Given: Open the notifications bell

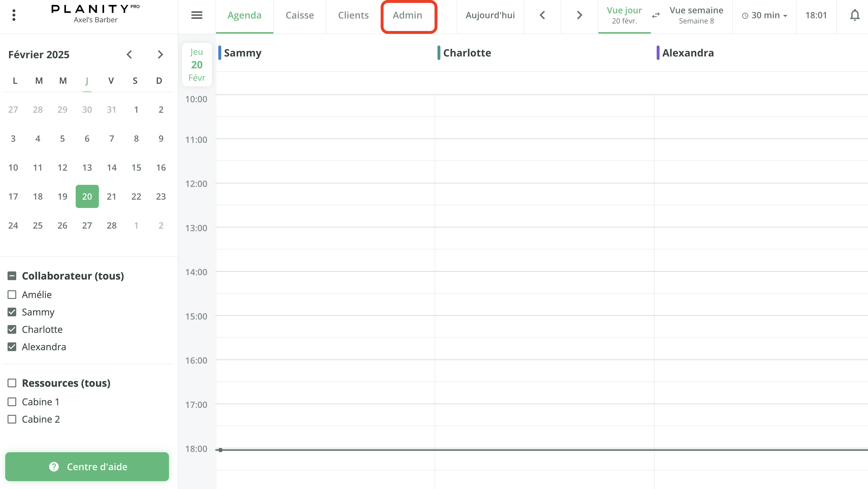Looking at the screenshot, I should coord(855,15).
